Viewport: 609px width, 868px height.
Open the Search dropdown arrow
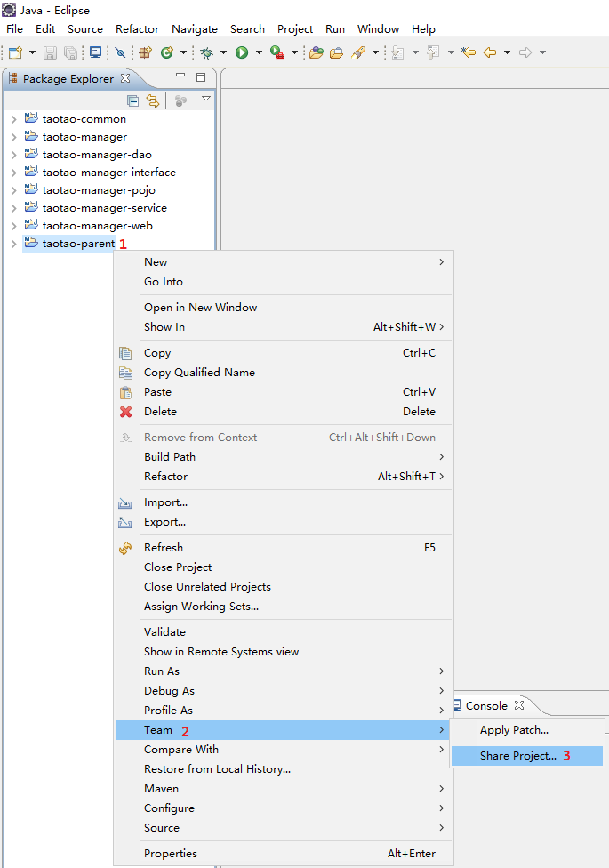[375, 52]
